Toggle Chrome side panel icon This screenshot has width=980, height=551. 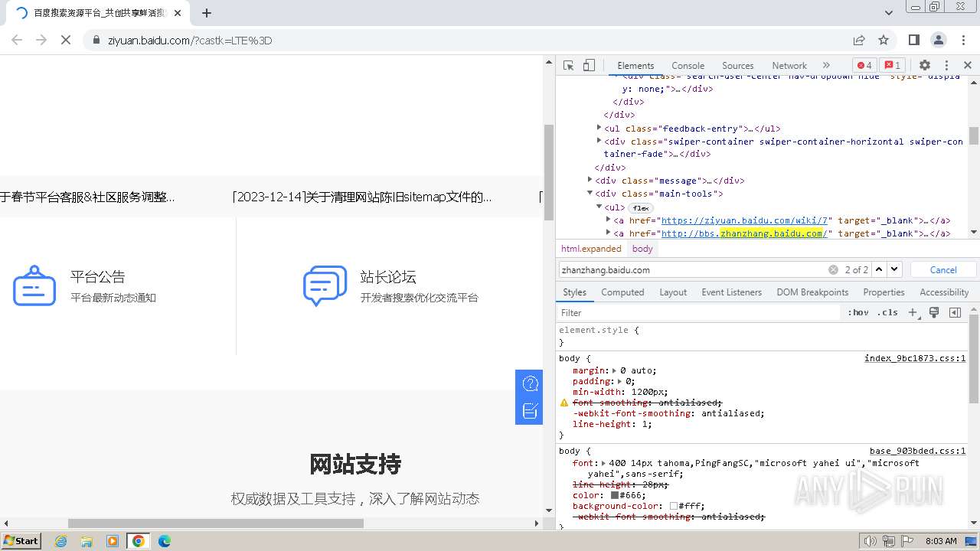[914, 40]
